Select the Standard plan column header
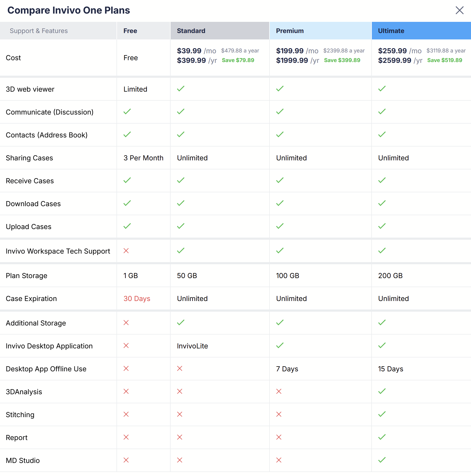This screenshot has width=471, height=476. pos(191,31)
